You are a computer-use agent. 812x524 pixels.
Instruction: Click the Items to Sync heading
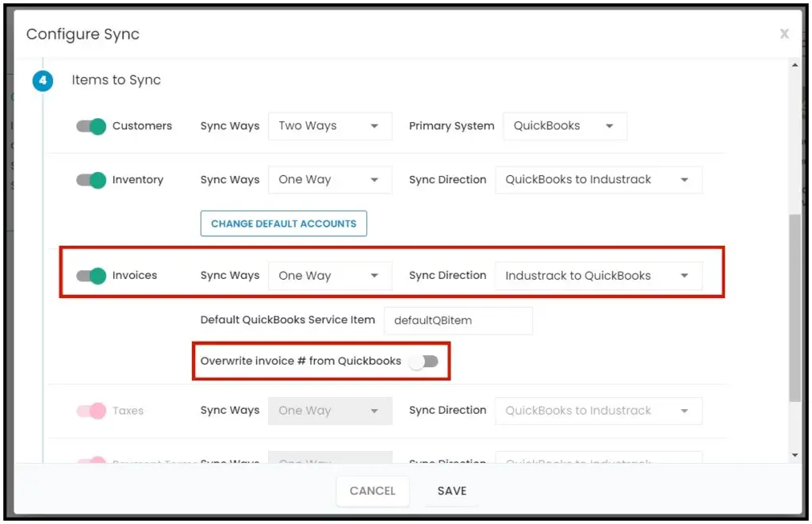[116, 80]
